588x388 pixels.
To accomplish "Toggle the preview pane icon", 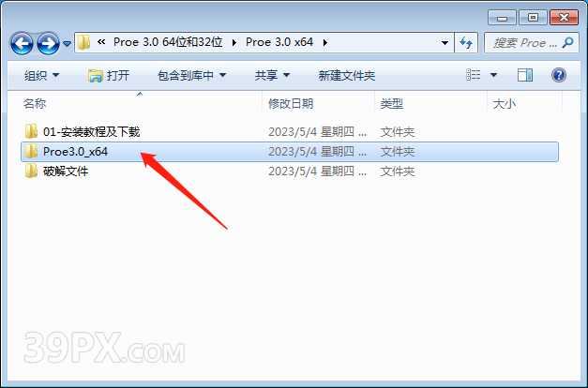I will click(x=525, y=75).
